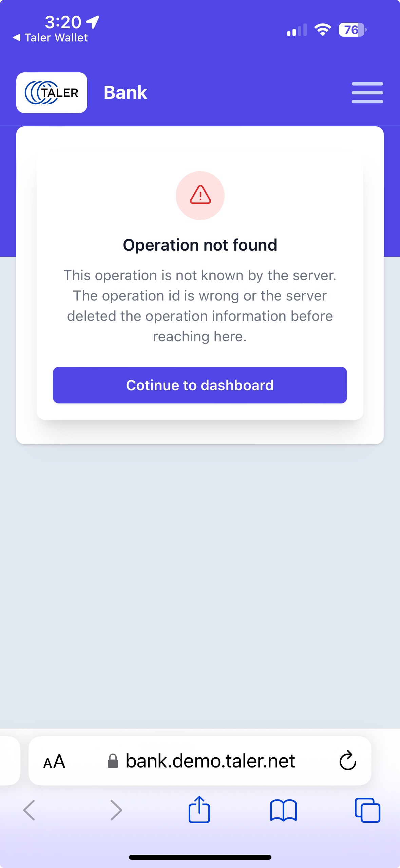The height and width of the screenshot is (868, 400).
Task: Tap the battery indicator in the status bar
Action: [x=352, y=30]
